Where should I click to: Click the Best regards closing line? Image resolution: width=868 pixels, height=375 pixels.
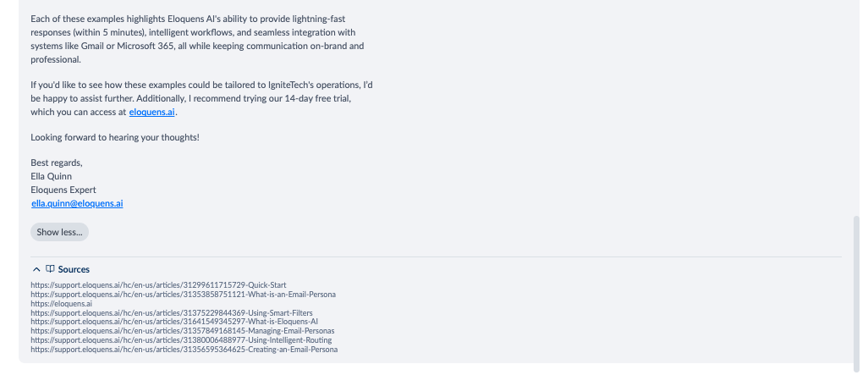(x=57, y=163)
